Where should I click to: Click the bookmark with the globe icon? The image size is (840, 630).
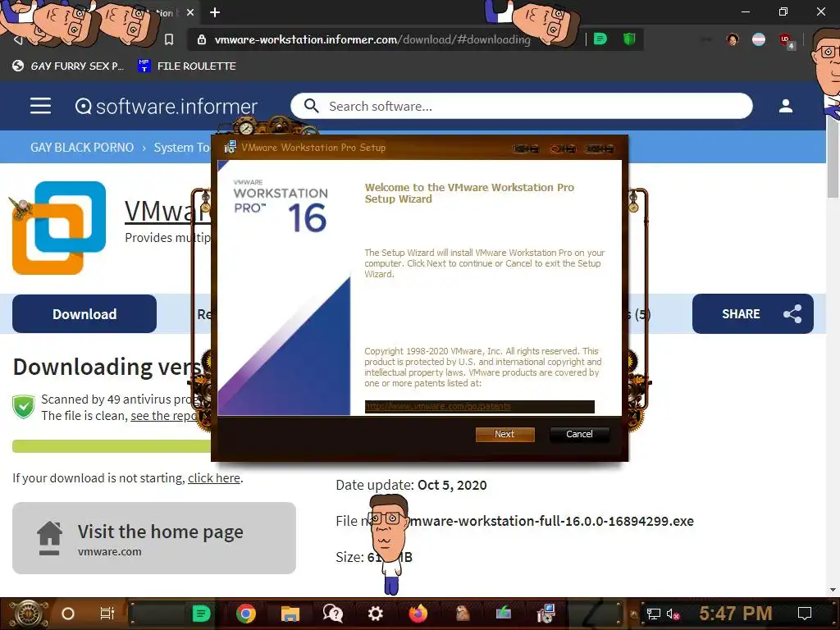(68, 66)
